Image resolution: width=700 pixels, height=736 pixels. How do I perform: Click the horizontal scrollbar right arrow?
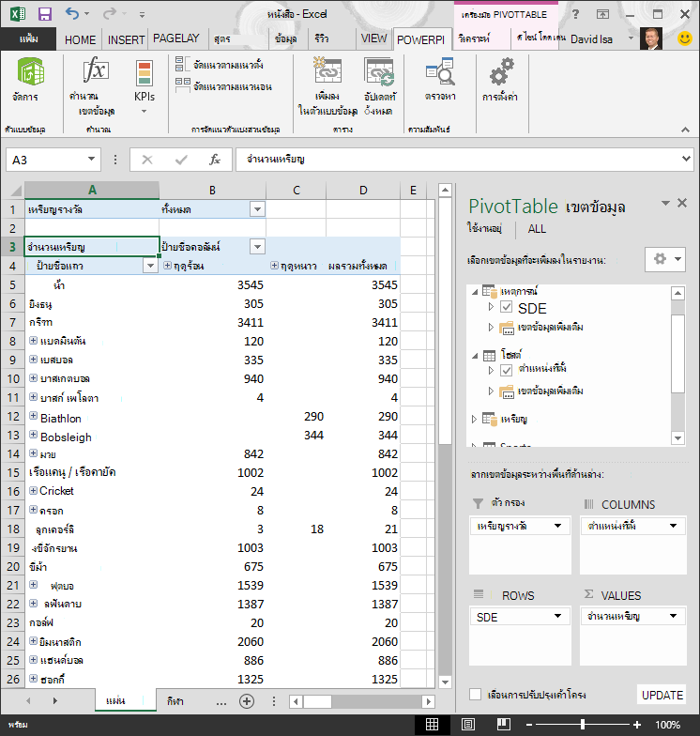[428, 702]
